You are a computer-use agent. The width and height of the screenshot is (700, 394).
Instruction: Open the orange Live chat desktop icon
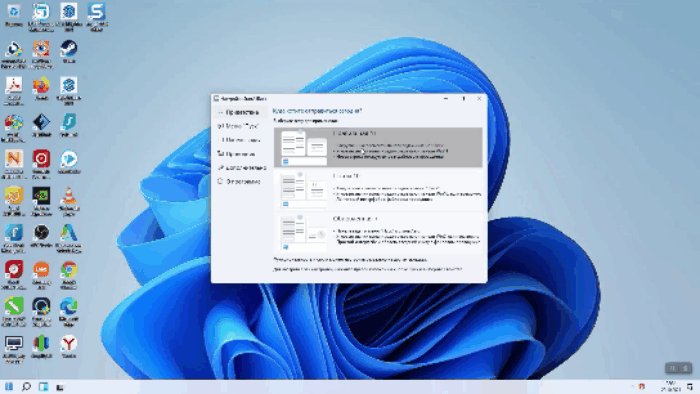pos(41,275)
